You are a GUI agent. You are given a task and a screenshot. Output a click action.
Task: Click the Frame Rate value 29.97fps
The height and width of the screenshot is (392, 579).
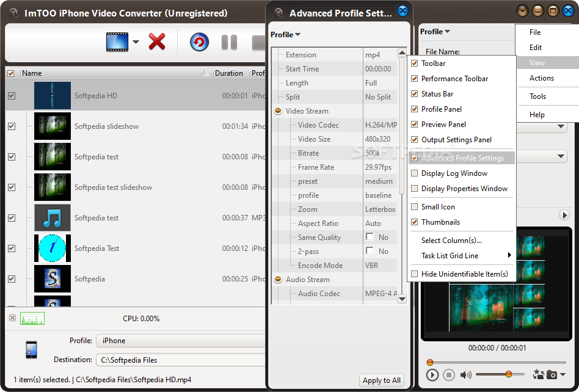click(x=381, y=167)
